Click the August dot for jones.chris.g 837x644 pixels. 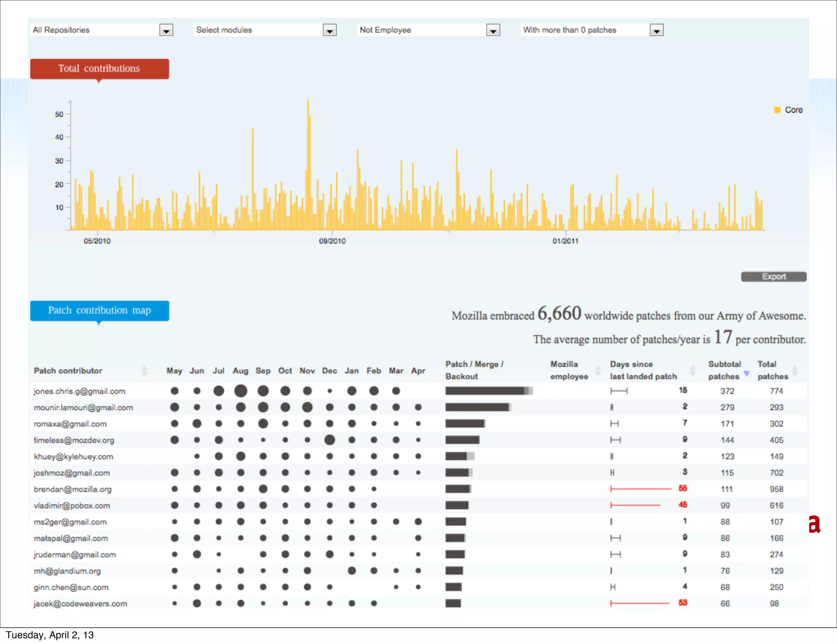(x=241, y=391)
